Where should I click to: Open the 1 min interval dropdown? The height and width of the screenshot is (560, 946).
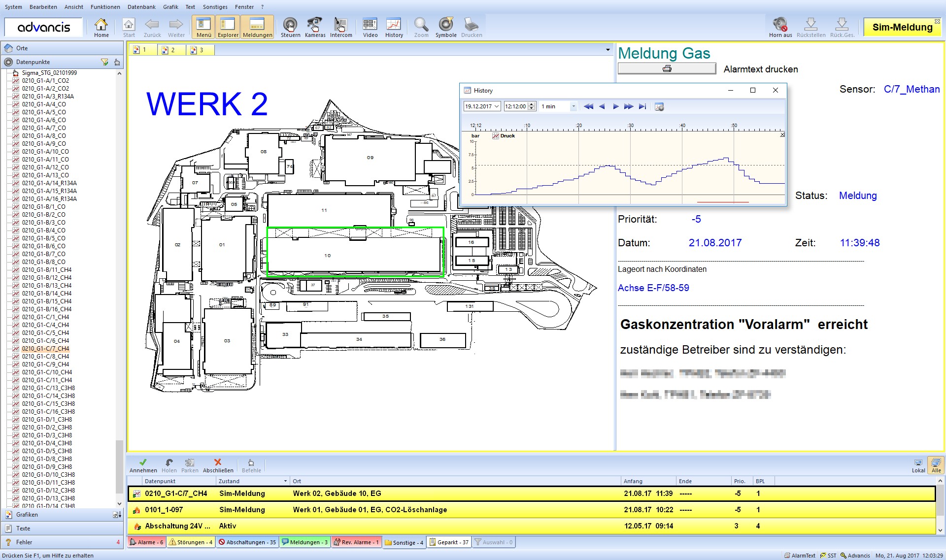574,106
